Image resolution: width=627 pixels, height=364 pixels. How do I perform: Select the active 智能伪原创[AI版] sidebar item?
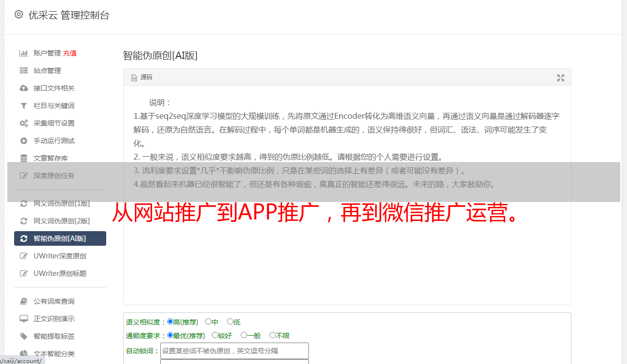click(60, 238)
